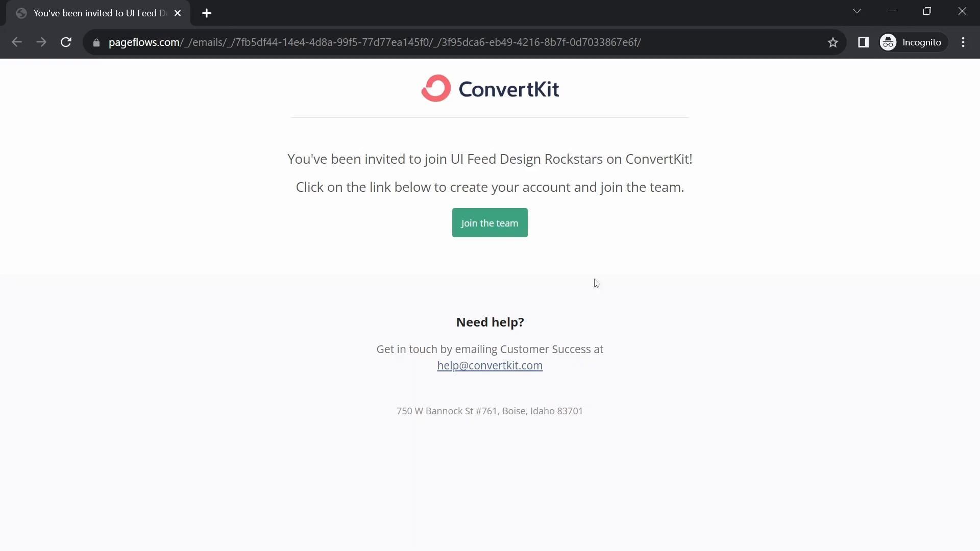The height and width of the screenshot is (551, 980).
Task: Open a new tab with plus
Action: click(207, 13)
